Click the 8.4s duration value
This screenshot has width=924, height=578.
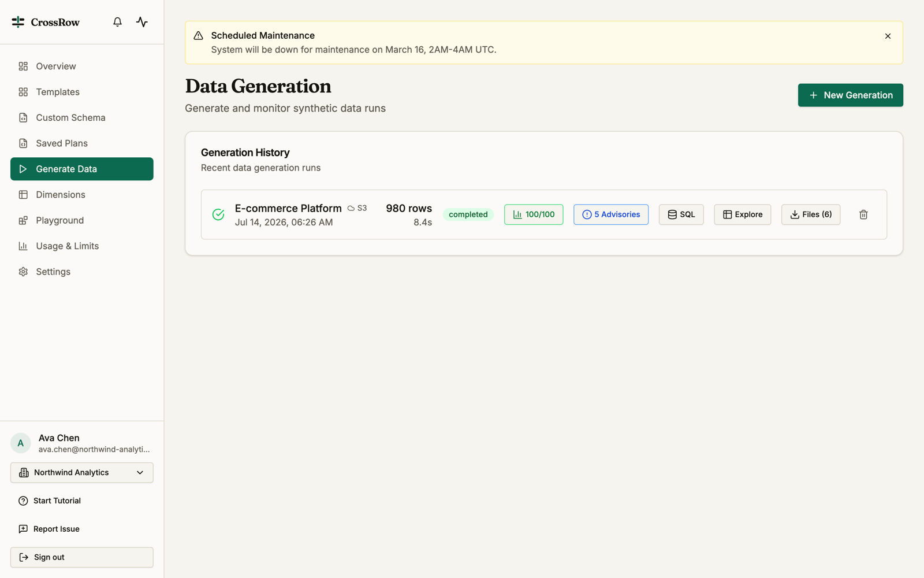click(423, 223)
